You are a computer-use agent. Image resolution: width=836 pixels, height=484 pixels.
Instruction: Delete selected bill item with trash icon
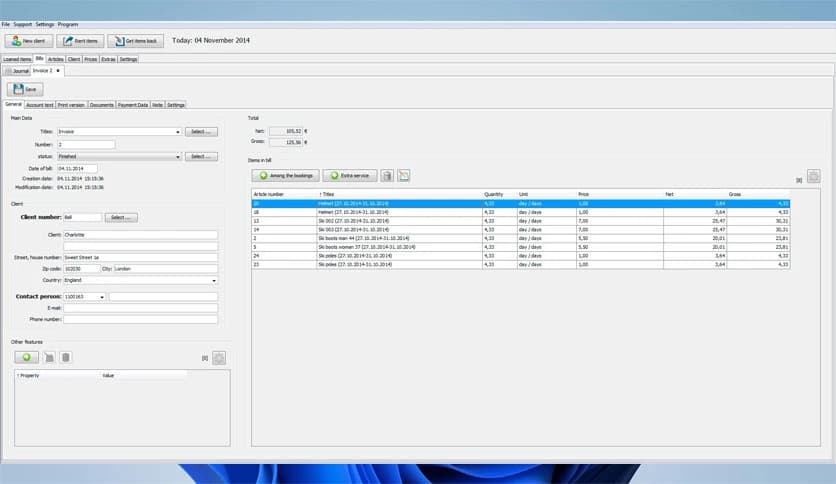[387, 175]
